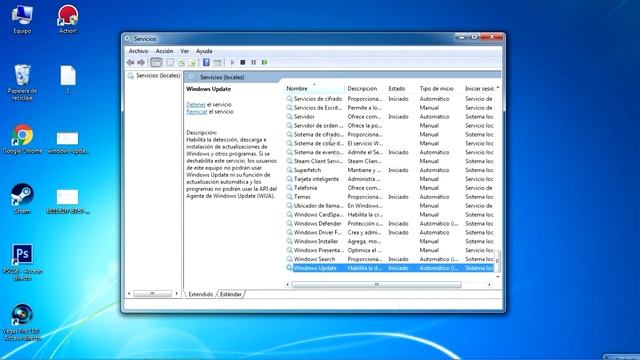Select Papelera de reciclaje on the desktop
Viewport: 640px width, 360px height.
pyautogui.click(x=22, y=82)
